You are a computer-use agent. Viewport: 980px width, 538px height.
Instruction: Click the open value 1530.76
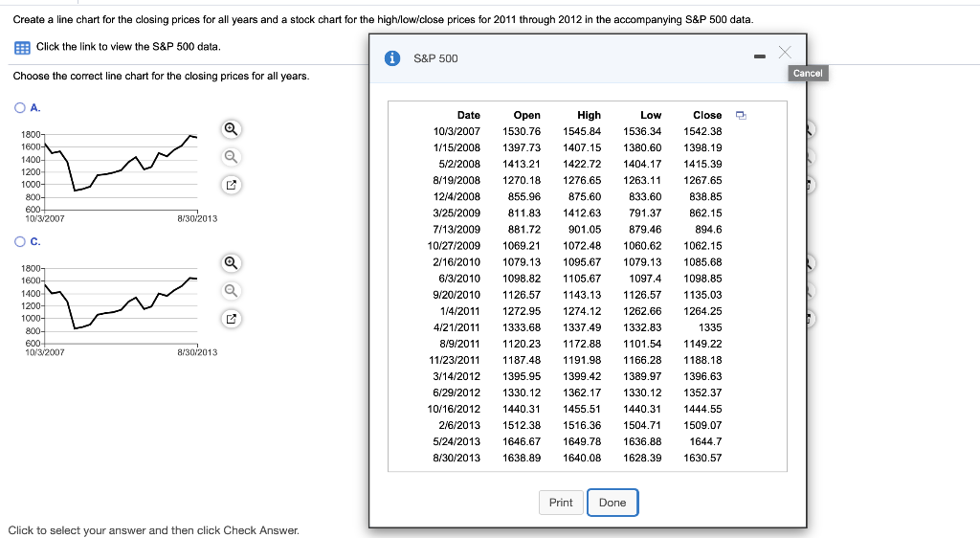(522, 131)
